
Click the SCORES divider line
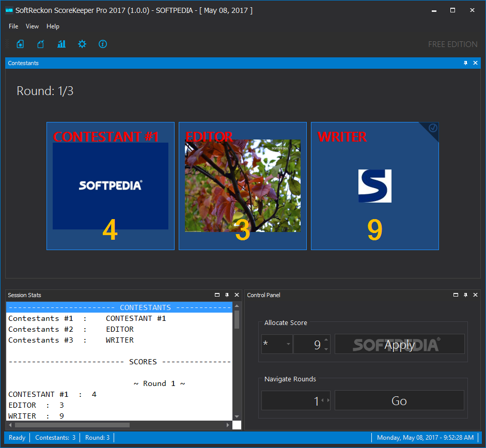119,362
